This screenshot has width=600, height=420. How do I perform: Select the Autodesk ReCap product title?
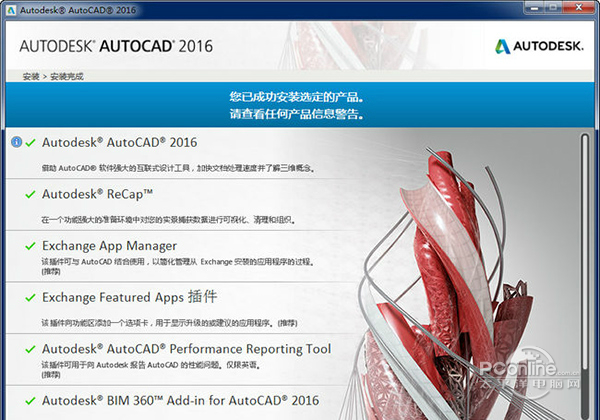pyautogui.click(x=98, y=194)
